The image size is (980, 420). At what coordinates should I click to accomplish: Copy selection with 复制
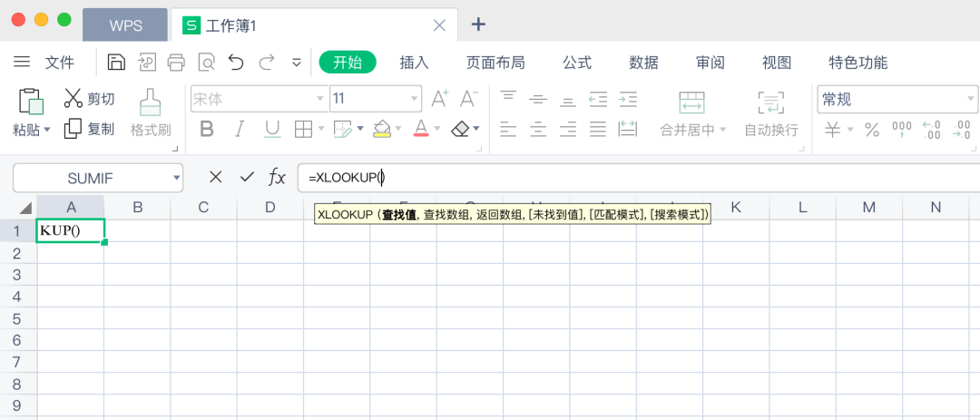click(x=89, y=129)
